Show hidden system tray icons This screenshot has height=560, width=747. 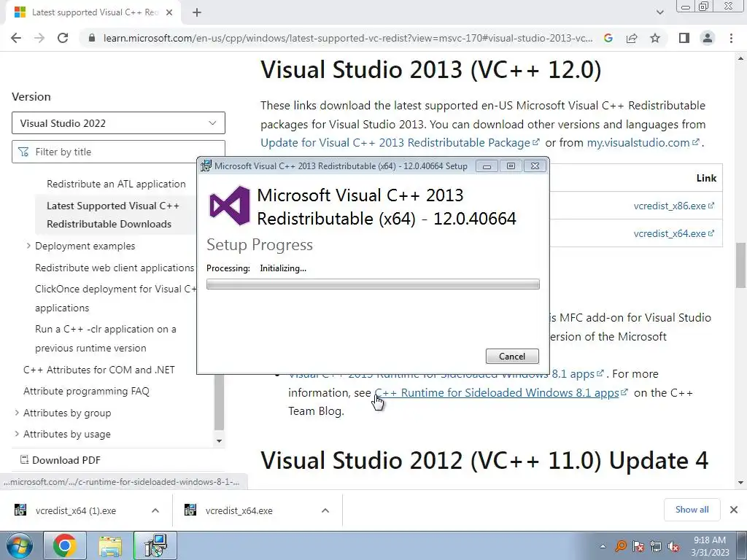pos(603,546)
